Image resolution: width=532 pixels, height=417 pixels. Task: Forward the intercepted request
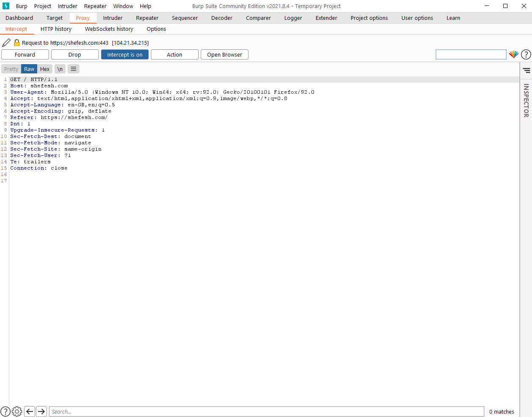tap(25, 54)
